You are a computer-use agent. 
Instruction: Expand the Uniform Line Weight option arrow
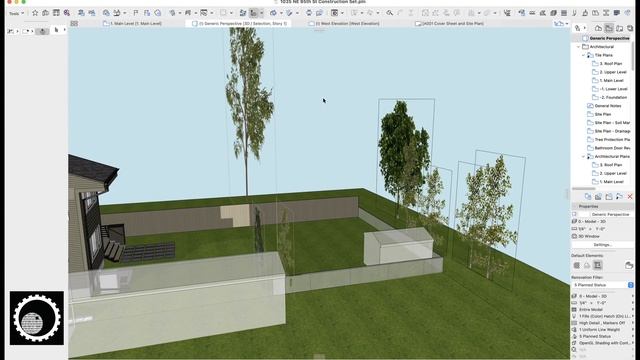click(x=633, y=329)
